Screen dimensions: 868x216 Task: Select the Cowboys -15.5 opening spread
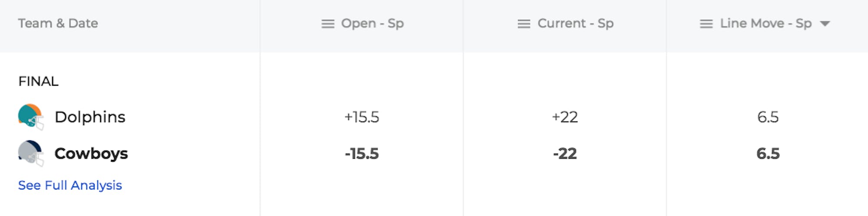pos(362,153)
